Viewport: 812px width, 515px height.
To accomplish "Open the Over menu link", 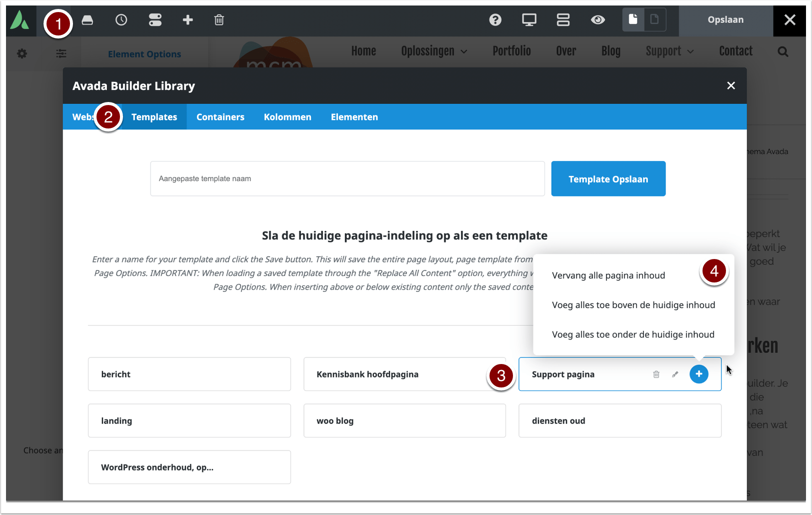I will (566, 51).
